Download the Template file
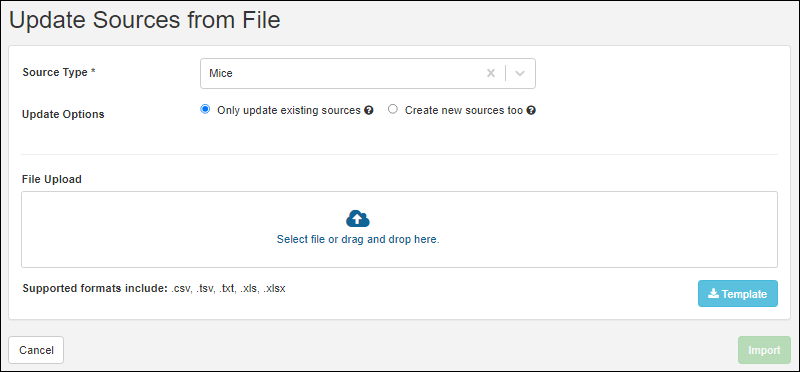This screenshot has height=372, width=800. [738, 293]
